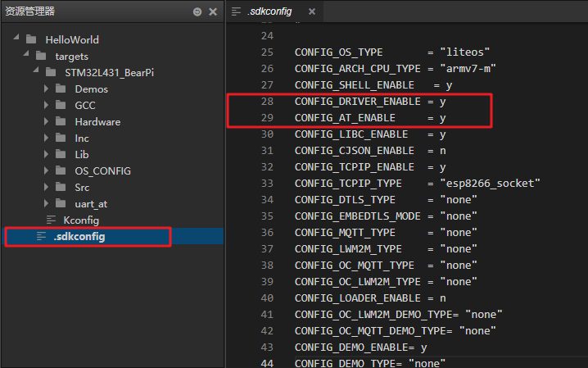Place cursor on CONFIG_AT_ENABLE line
The image size is (588, 368).
[x=370, y=118]
